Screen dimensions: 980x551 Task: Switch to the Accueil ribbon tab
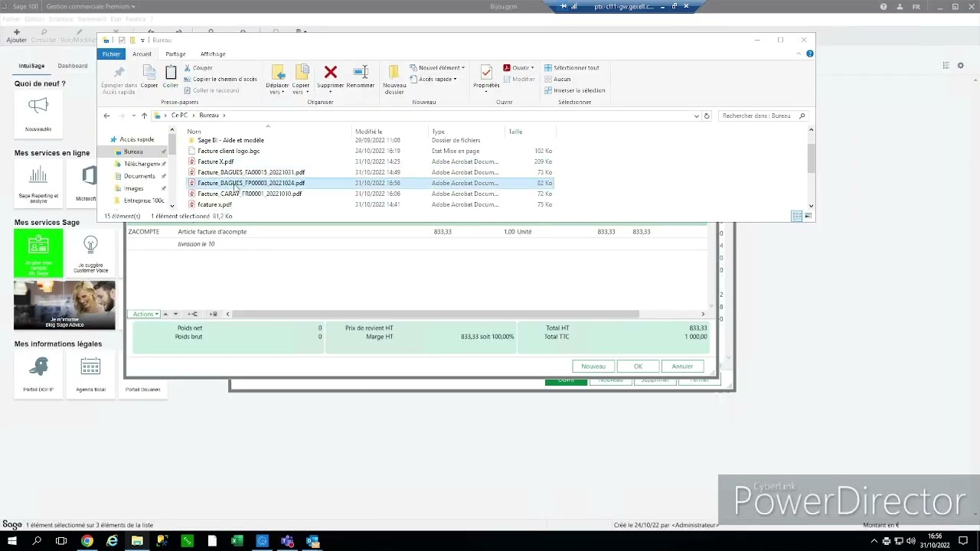(x=142, y=54)
